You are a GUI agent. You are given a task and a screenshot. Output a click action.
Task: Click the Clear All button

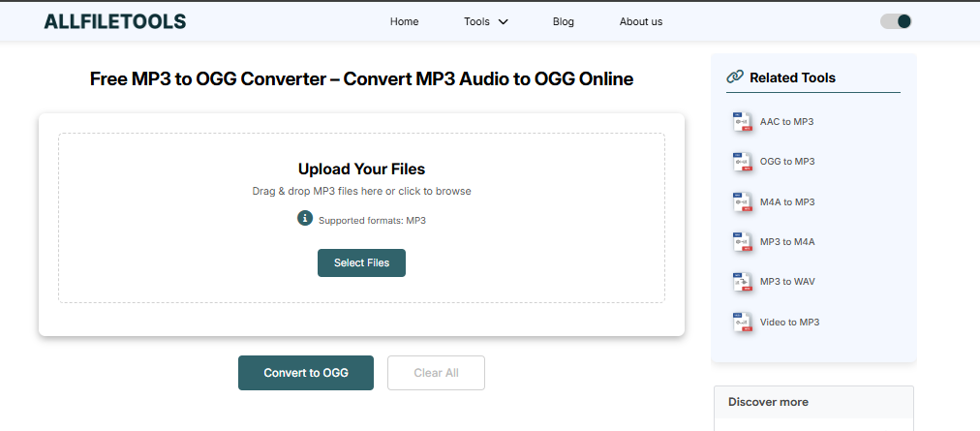[436, 373]
